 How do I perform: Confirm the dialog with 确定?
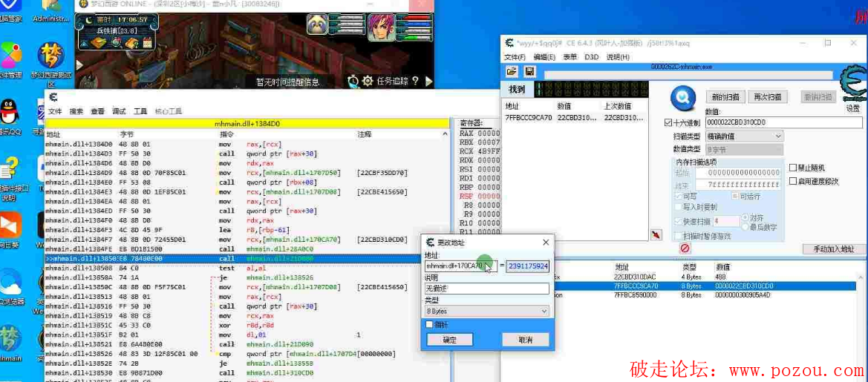click(x=449, y=340)
